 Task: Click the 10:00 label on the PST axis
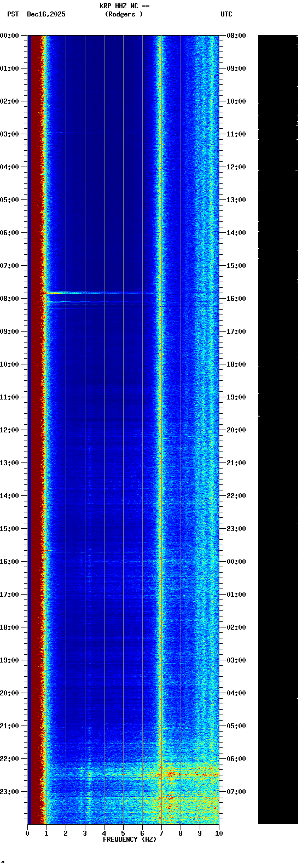(10, 364)
